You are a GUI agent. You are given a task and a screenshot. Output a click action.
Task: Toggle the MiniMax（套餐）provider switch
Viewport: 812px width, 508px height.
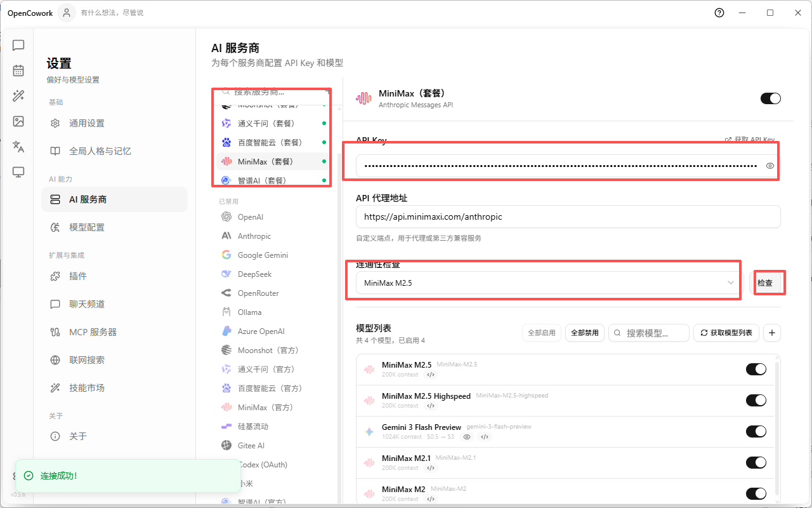[771, 98]
